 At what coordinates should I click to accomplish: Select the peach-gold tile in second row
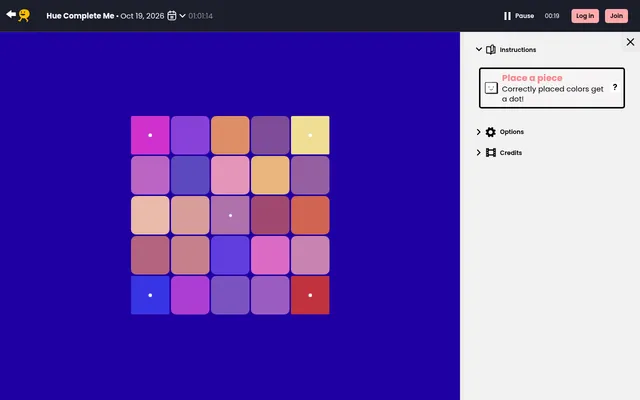click(x=270, y=175)
